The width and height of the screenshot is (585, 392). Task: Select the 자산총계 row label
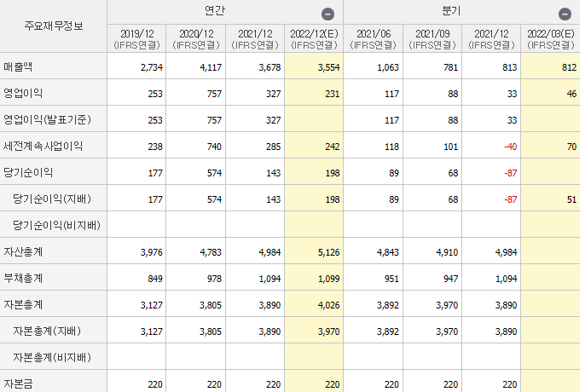[x=23, y=251]
